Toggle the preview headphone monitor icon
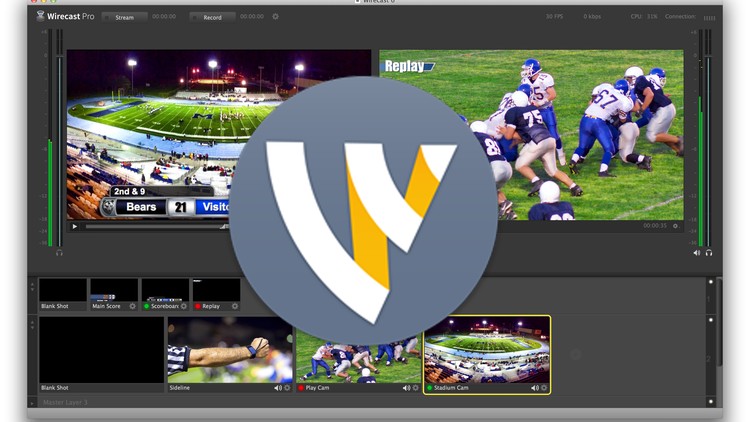The width and height of the screenshot is (750, 422). coord(59,253)
